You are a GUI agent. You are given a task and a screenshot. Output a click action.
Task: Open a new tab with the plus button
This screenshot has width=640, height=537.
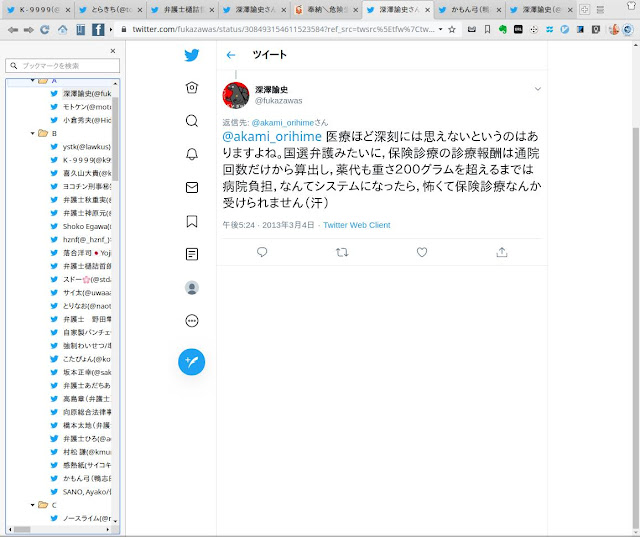pyautogui.click(x=584, y=10)
